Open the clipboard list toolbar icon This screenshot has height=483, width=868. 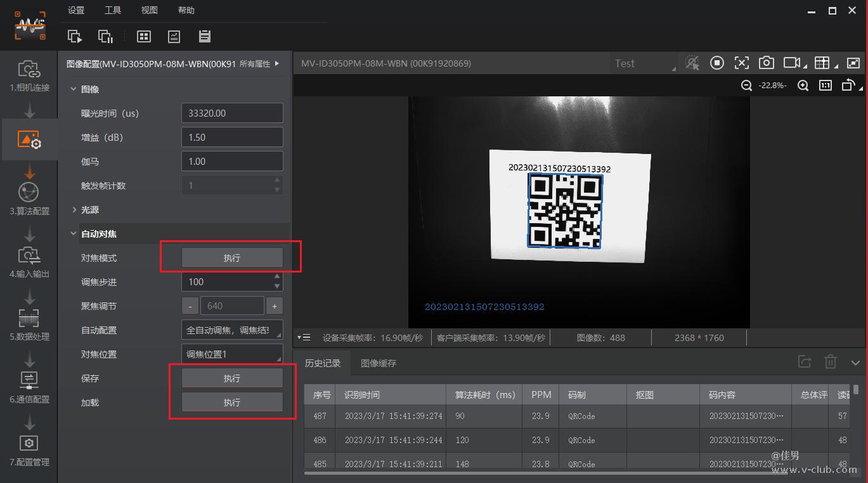pos(204,37)
